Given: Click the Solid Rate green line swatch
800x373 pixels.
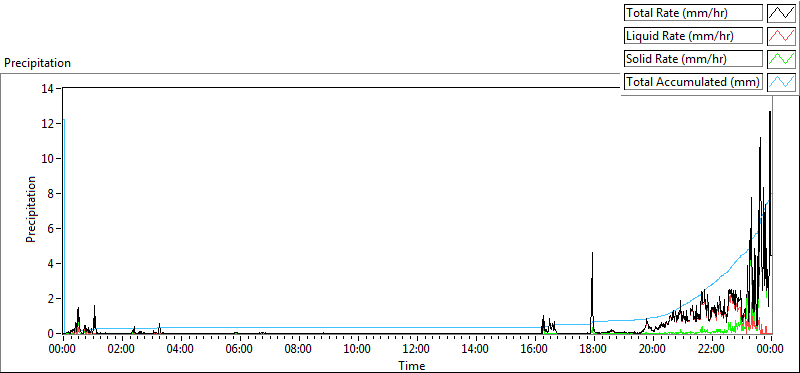Looking at the screenshot, I should tap(782, 59).
